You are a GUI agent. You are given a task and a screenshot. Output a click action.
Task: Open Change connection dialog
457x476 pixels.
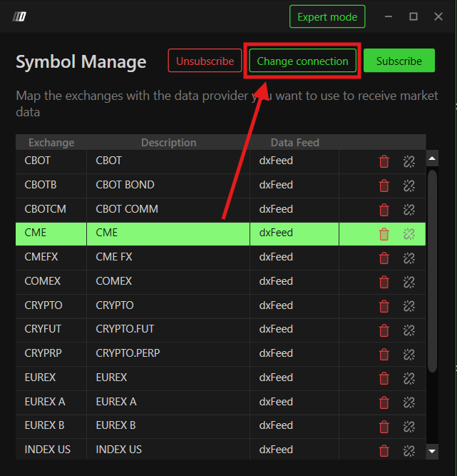tap(302, 61)
